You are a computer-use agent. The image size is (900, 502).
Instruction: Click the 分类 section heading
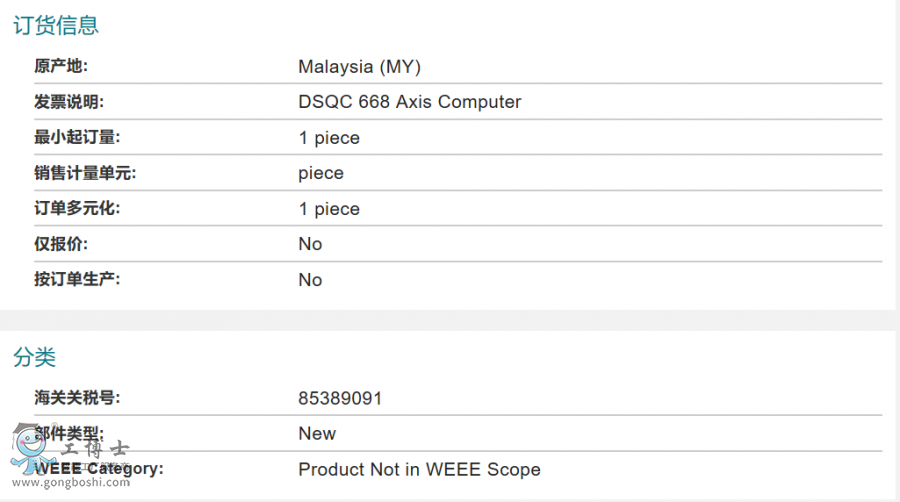[x=34, y=357]
